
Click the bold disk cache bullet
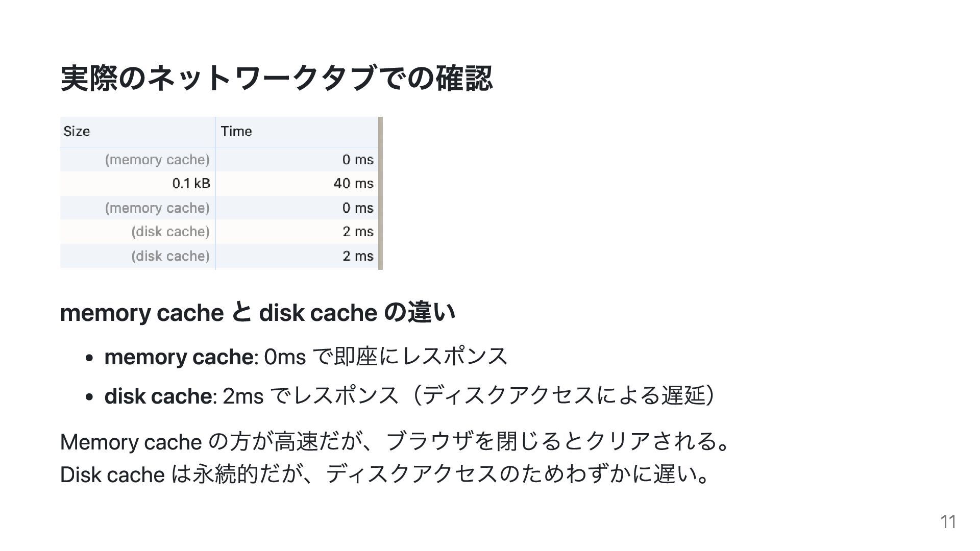pyautogui.click(x=158, y=395)
